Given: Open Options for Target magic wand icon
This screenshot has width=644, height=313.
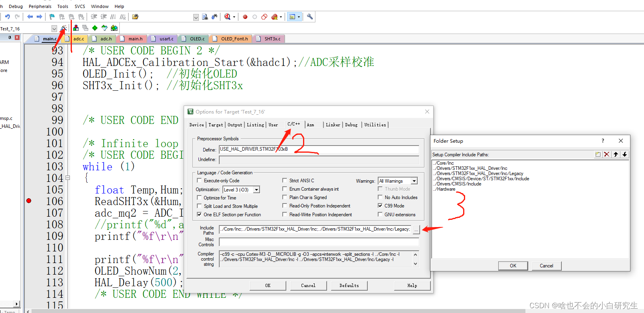Looking at the screenshot, I should coord(63,28).
